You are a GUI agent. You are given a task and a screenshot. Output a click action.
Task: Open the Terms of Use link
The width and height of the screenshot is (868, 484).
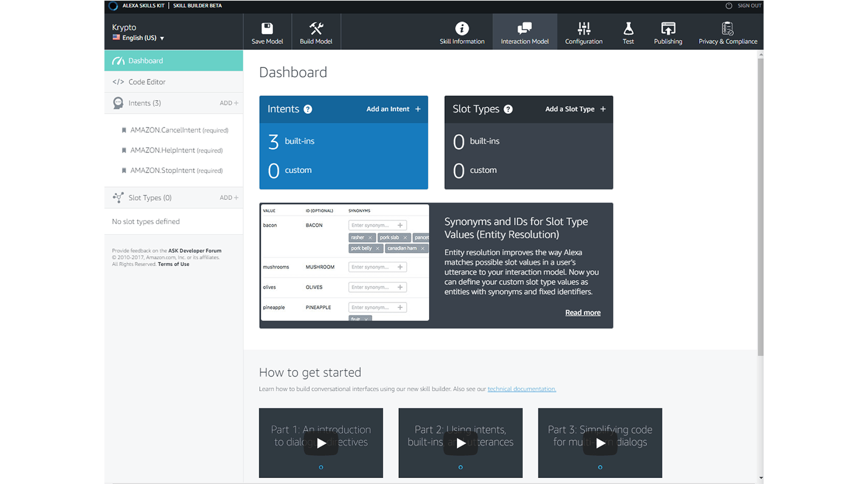174,264
